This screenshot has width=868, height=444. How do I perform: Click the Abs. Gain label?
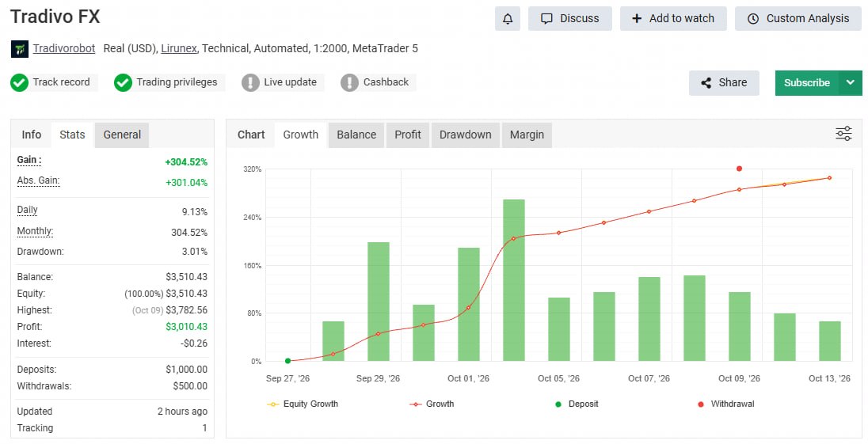click(38, 180)
